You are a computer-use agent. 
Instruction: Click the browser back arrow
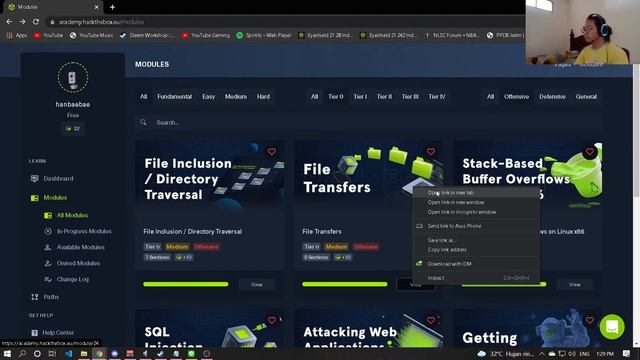click(x=9, y=22)
